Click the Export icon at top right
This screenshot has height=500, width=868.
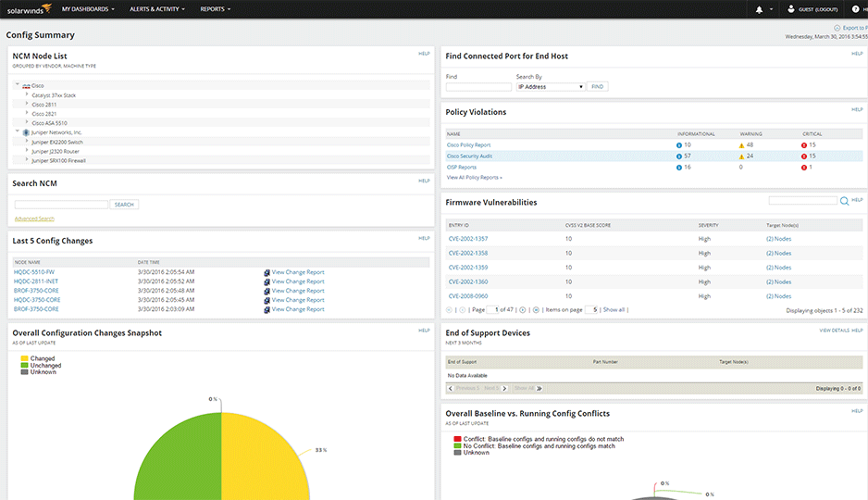[x=837, y=28]
